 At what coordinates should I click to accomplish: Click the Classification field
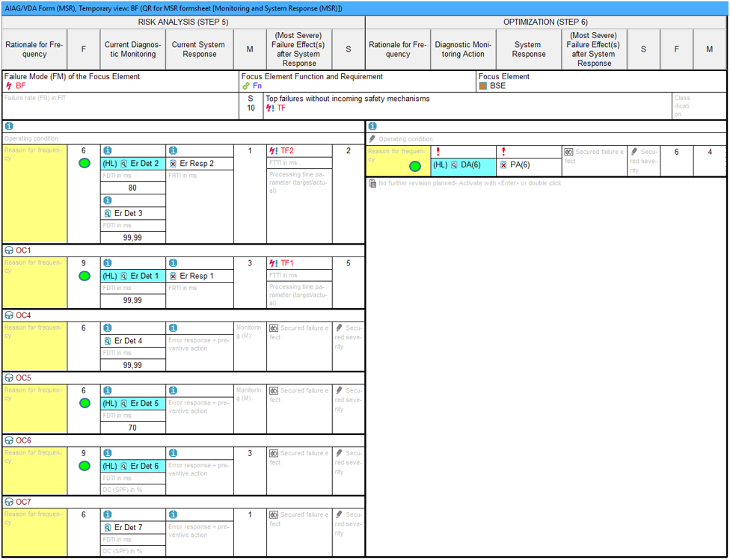[699, 106]
